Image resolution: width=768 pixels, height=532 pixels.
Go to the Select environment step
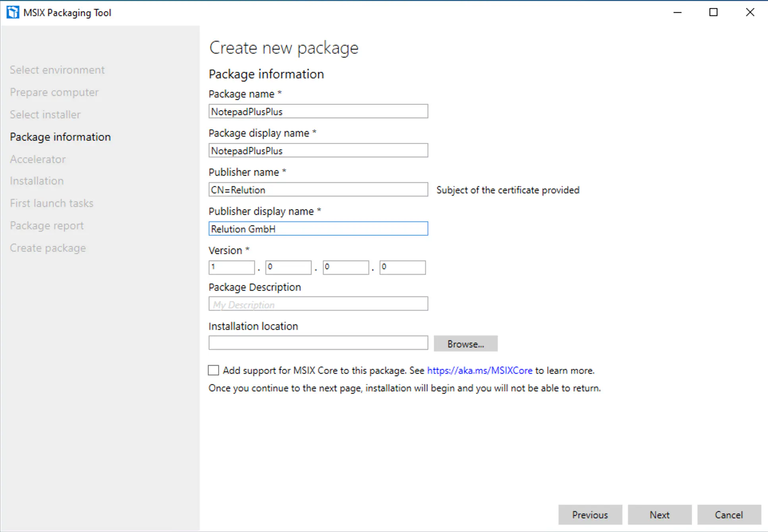click(x=57, y=69)
